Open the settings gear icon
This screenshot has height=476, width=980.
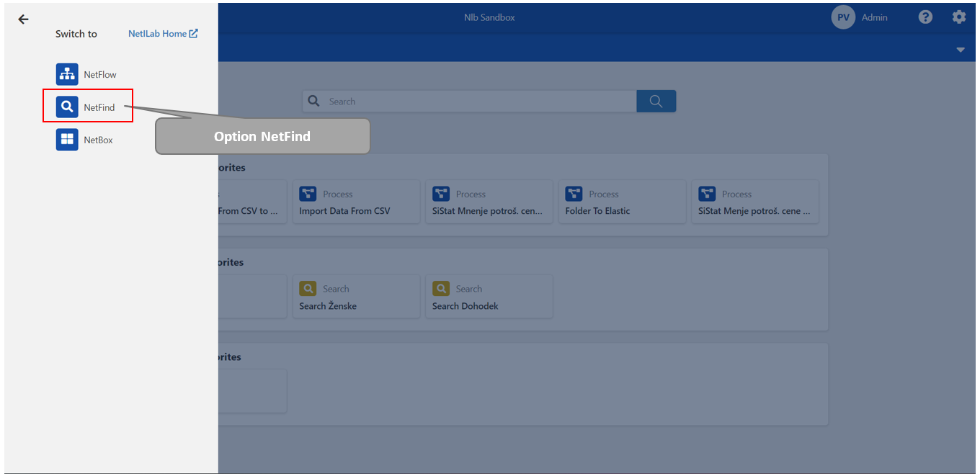958,17
